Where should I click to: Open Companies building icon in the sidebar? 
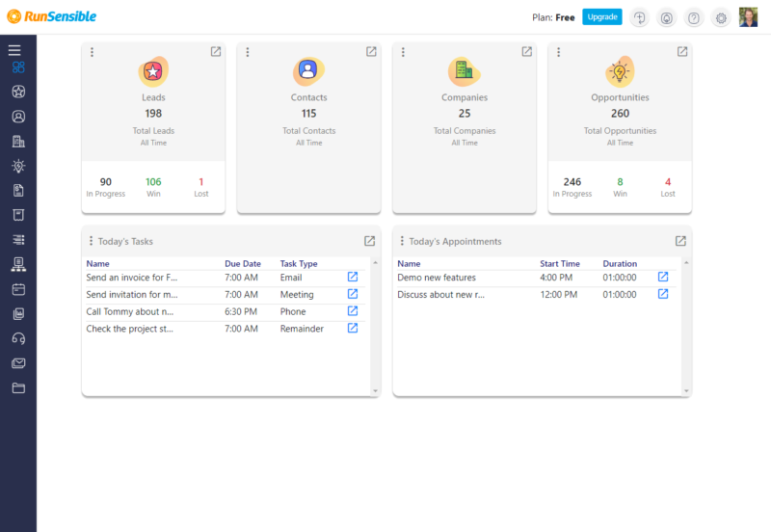coord(18,141)
